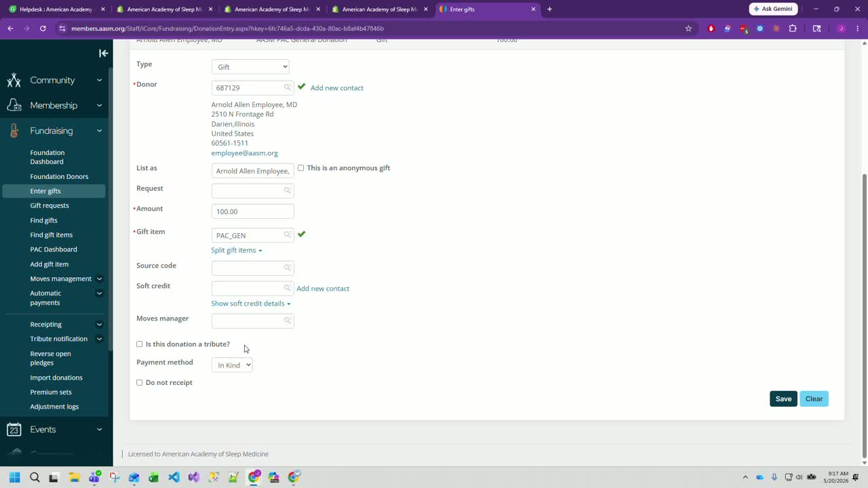The image size is (868, 488).
Task: Open Windows taskbar Search
Action: 35,477
